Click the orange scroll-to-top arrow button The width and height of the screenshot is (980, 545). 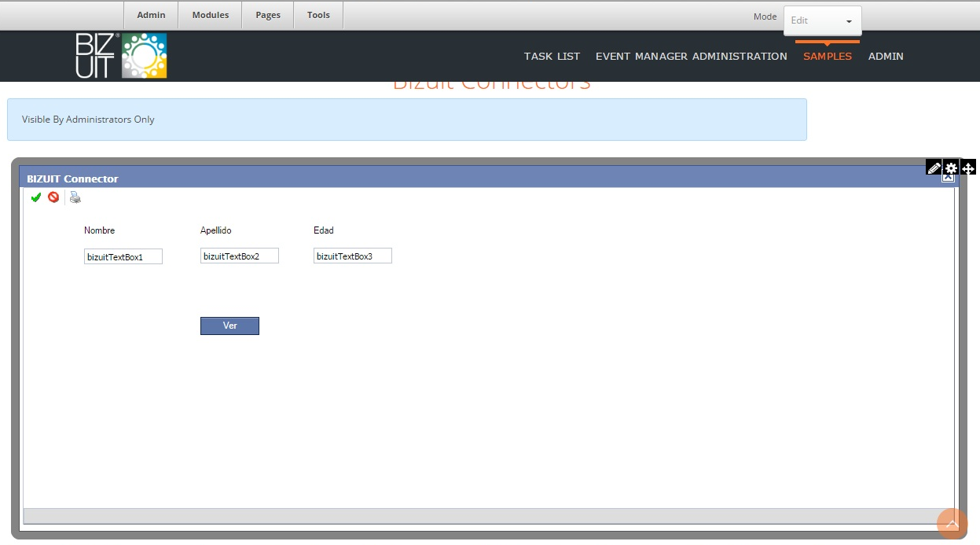click(952, 524)
